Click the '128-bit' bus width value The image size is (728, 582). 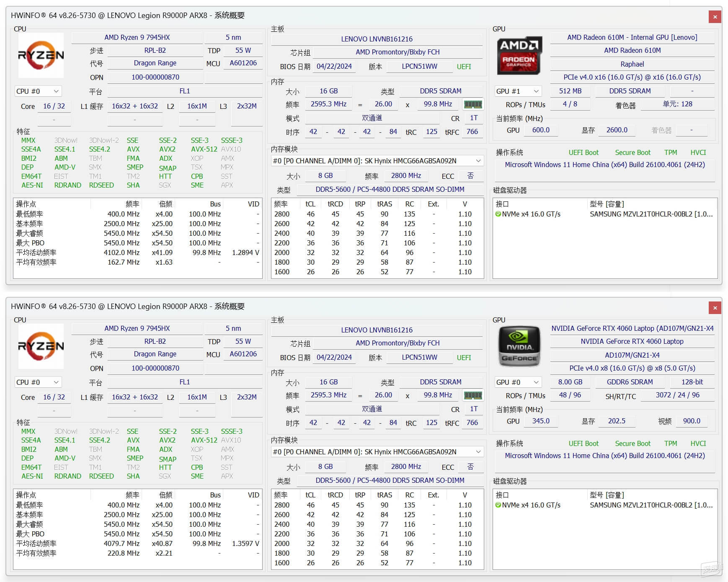click(692, 382)
